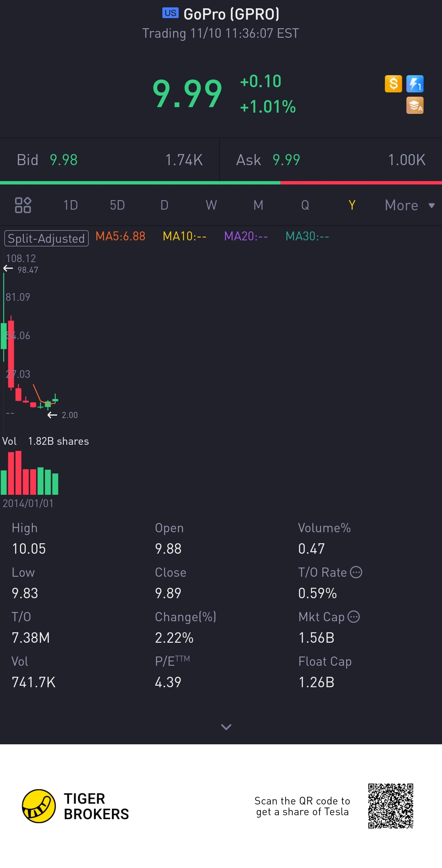Tap the Open 9.88 value

point(168,548)
